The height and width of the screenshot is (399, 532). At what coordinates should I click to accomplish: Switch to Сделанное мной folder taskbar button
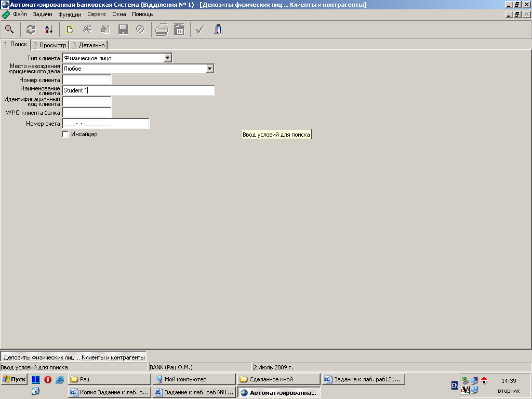pyautogui.click(x=279, y=379)
